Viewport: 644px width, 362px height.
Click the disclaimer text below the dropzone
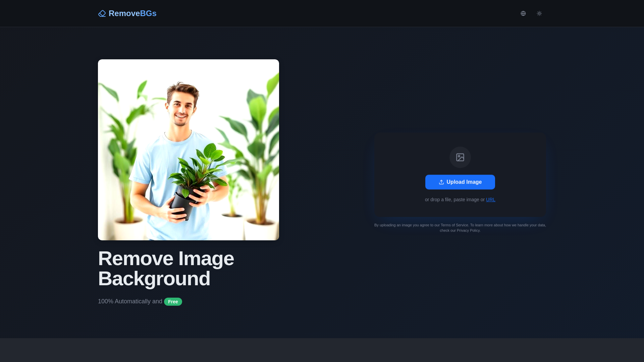pyautogui.click(x=460, y=228)
